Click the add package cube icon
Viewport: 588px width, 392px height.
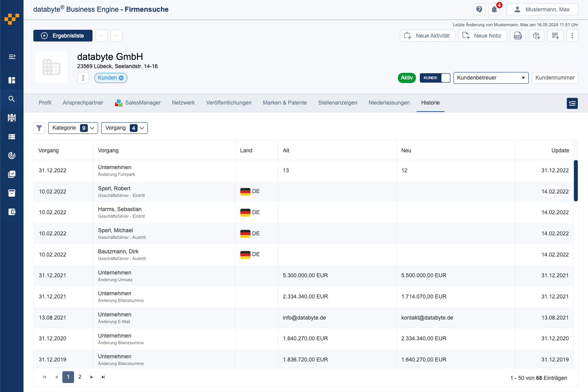coord(537,36)
